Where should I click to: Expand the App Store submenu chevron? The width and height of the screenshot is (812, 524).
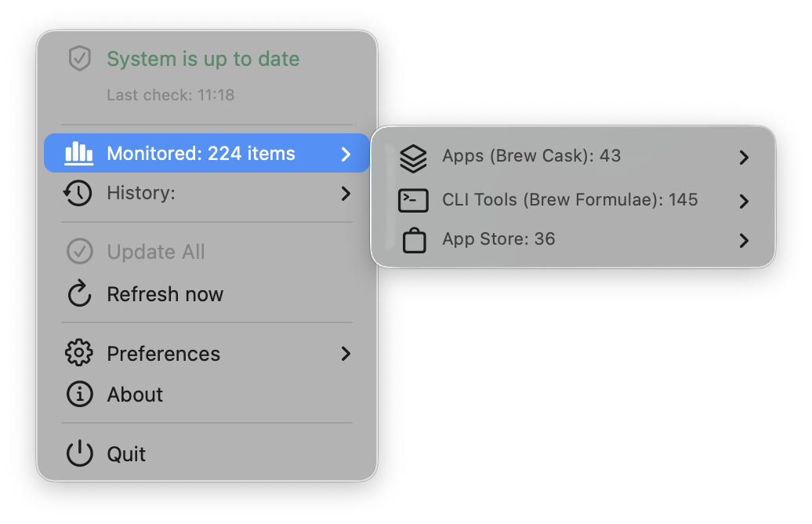pyautogui.click(x=745, y=241)
